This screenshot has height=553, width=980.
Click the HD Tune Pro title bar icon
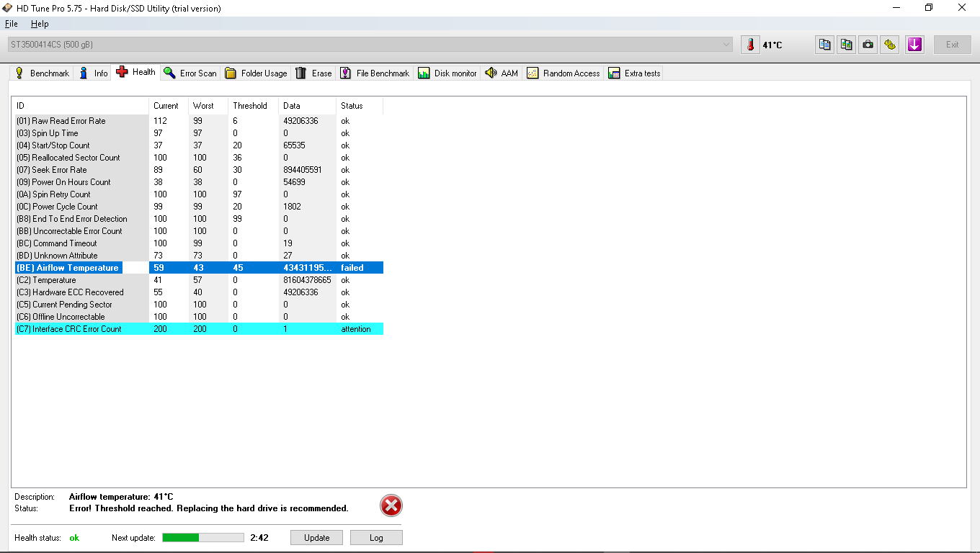pos(7,8)
